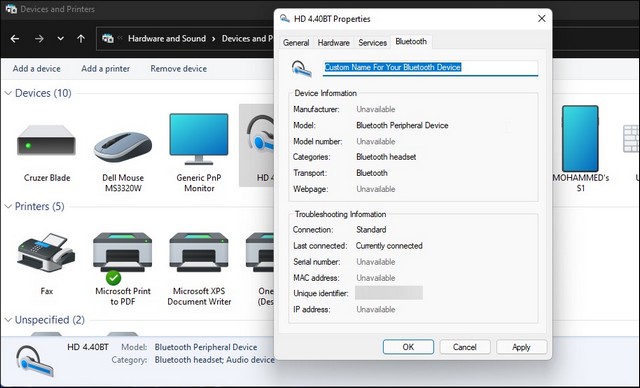The image size is (640, 388).
Task: Collapse the Unspecified (2) group
Action: click(x=8, y=320)
